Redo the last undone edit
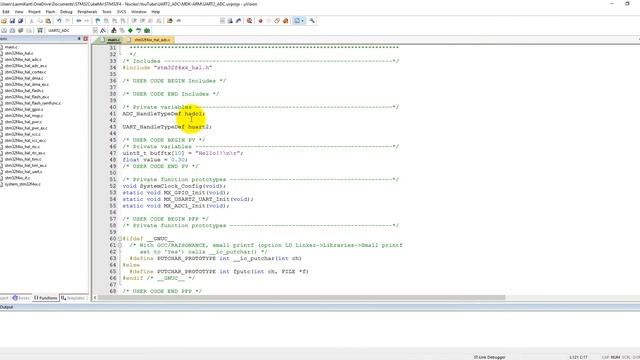Screen dimensions: 640x360 pyautogui.click(x=68, y=21)
